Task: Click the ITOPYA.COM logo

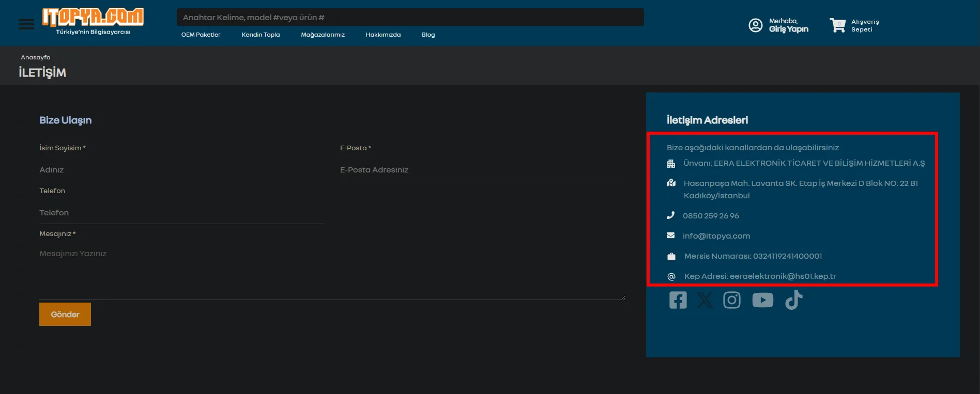Action: pos(93,17)
